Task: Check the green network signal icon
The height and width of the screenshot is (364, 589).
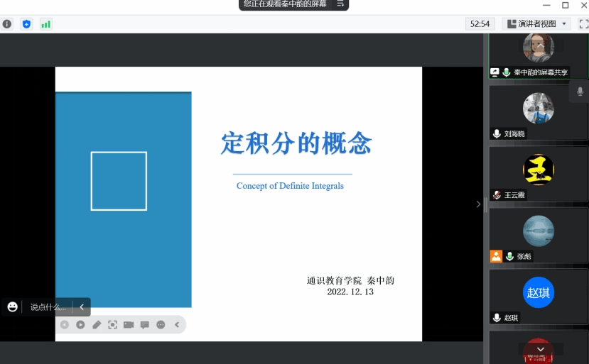Action: coord(46,24)
